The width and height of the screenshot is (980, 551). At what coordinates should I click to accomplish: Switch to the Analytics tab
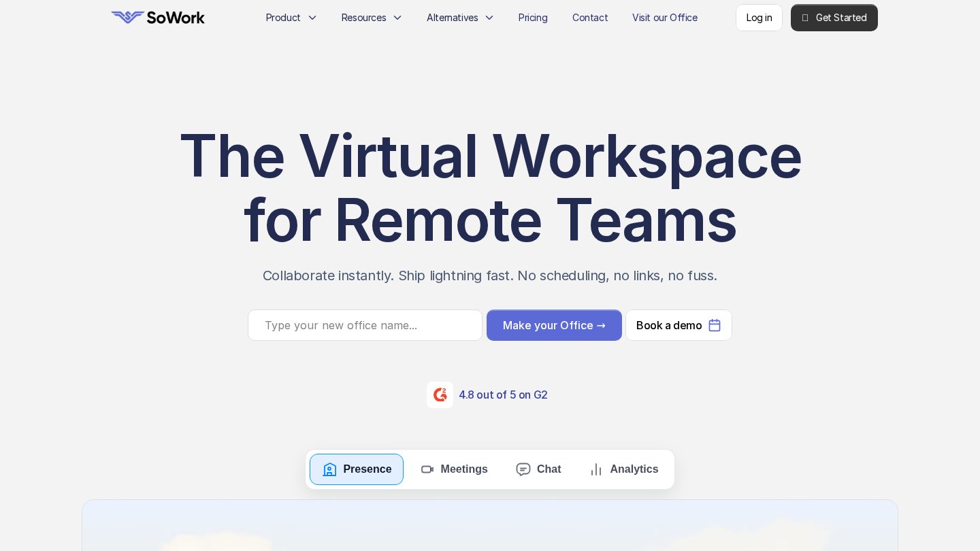624,469
